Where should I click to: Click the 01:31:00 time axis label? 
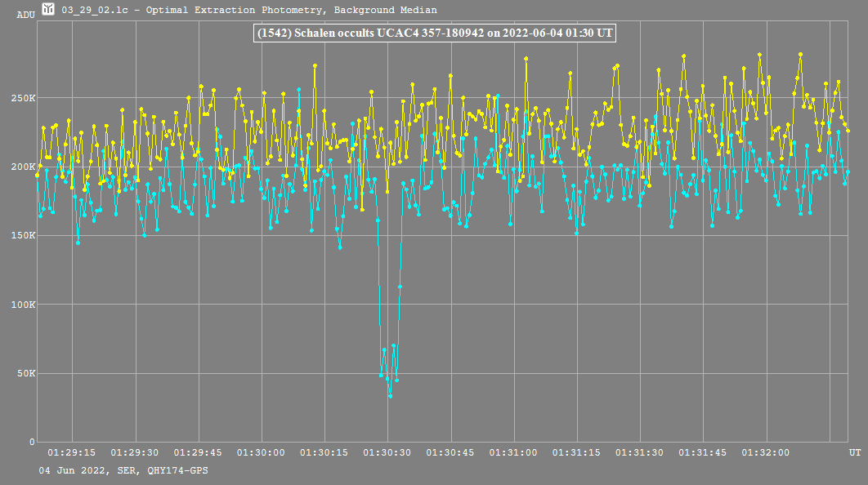(514, 452)
